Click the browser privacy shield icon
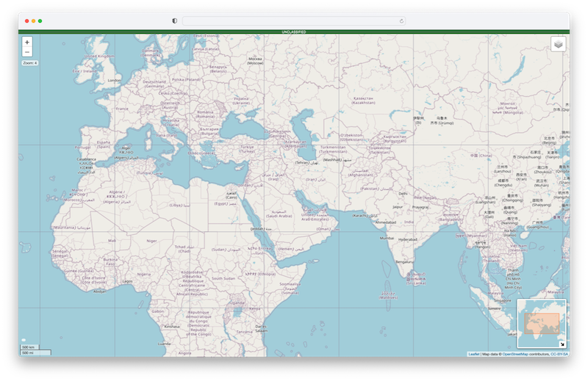Screen dimensions: 588x381 pos(174,21)
